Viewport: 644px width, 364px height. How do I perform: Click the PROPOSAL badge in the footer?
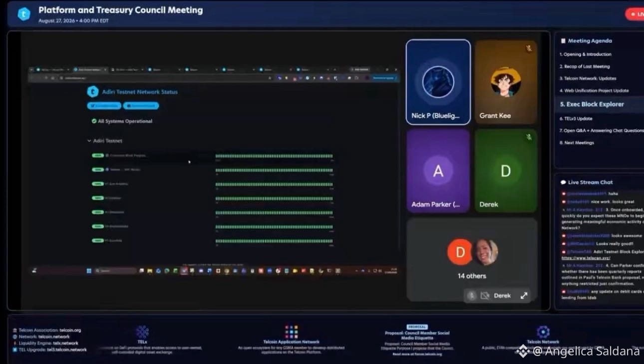click(x=417, y=327)
